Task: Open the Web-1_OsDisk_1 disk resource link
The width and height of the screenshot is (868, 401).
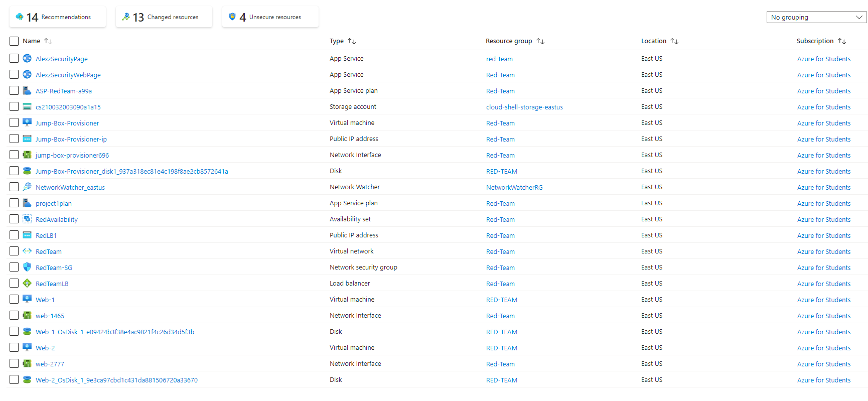Action: pyautogui.click(x=115, y=332)
